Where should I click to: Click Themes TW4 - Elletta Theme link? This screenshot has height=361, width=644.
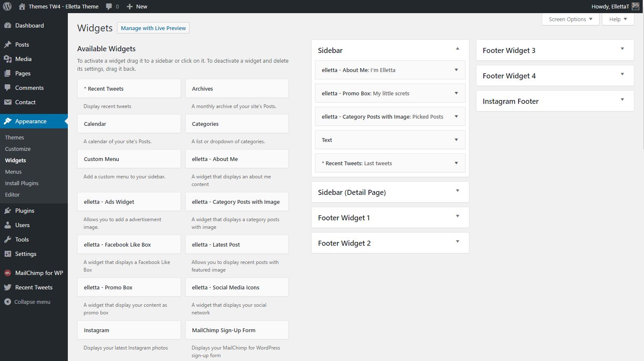click(64, 6)
